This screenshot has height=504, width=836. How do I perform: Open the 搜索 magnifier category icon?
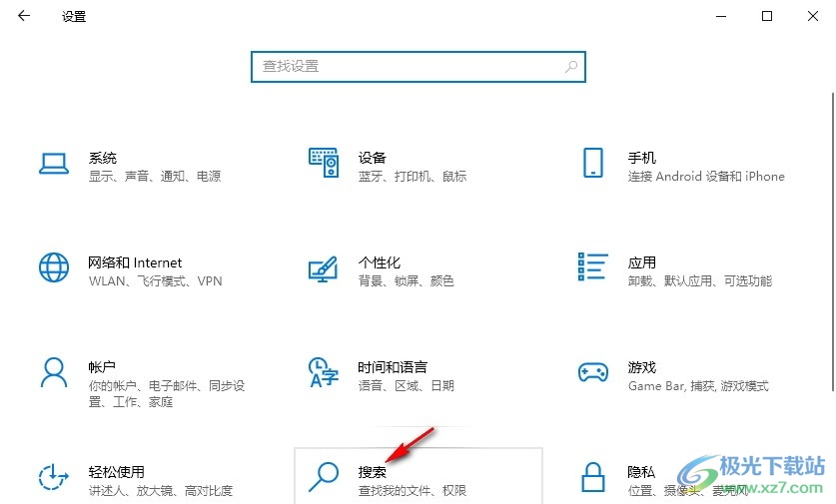tap(324, 476)
